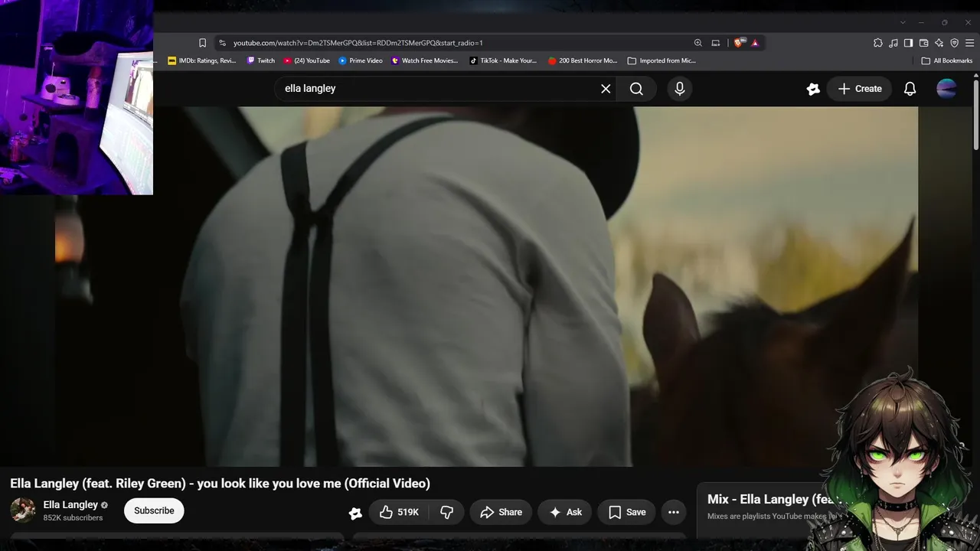Open the Leo AI sparkle icon in toolbar
Screen dimensions: 980x551
point(939,43)
